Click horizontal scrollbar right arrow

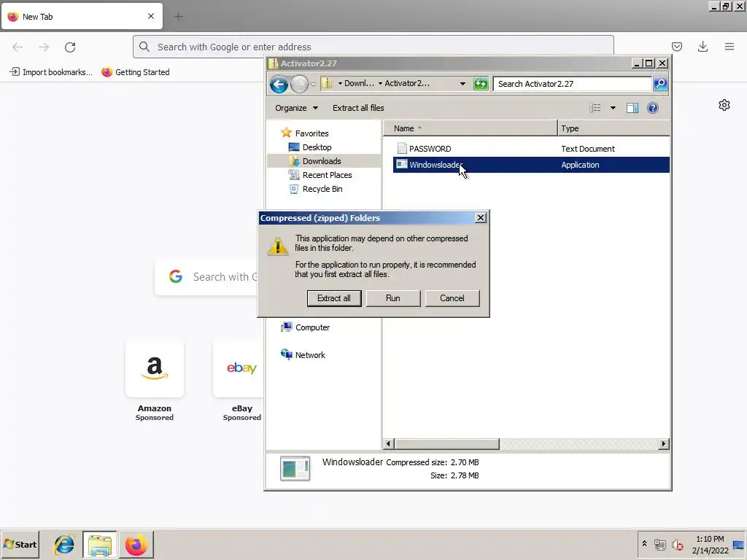click(x=664, y=444)
